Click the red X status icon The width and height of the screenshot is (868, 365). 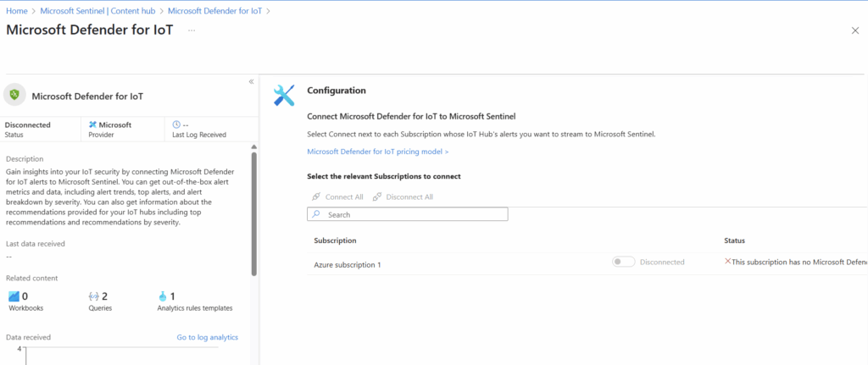[728, 262]
